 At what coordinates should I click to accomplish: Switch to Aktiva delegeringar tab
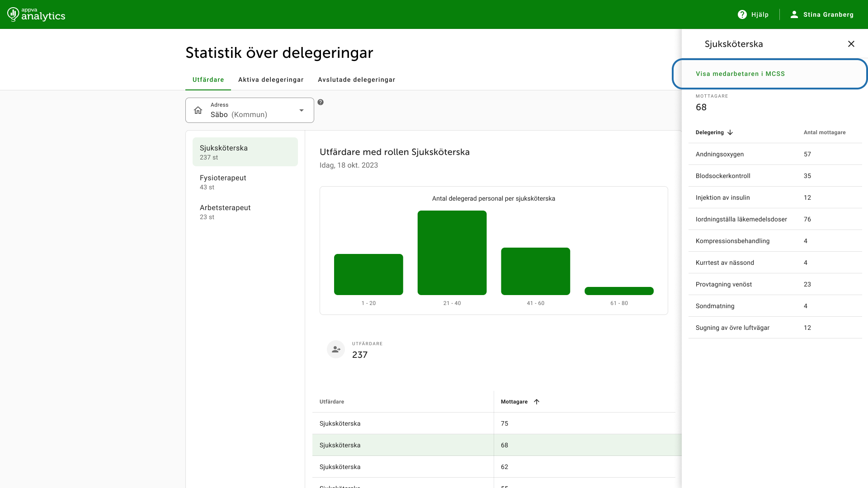click(271, 80)
